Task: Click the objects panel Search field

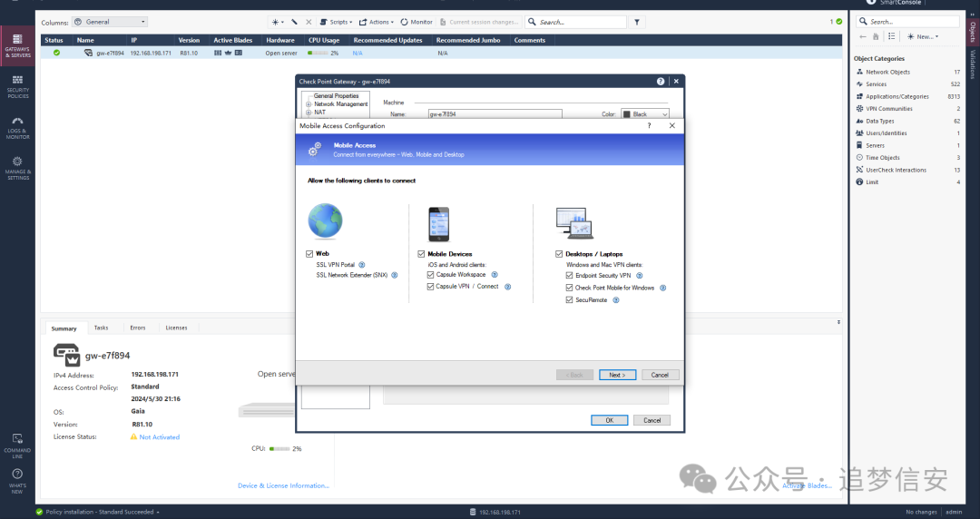Action: pos(908,21)
